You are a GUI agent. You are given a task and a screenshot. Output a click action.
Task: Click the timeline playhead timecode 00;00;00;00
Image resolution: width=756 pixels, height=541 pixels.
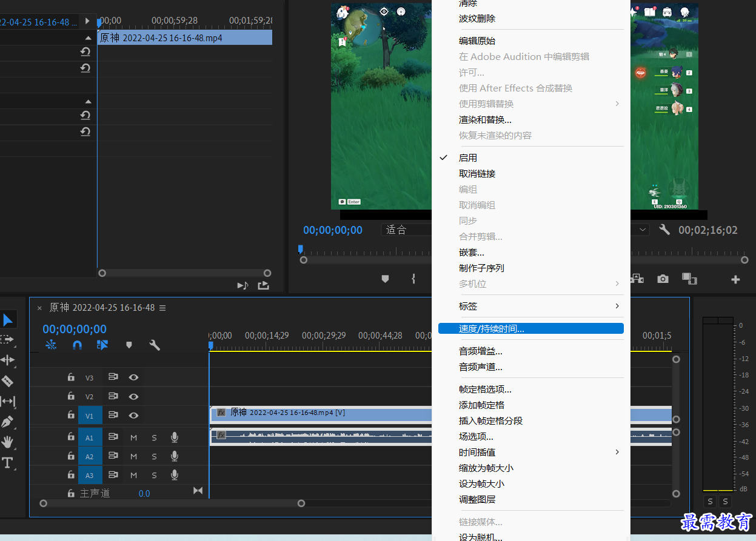pos(75,329)
